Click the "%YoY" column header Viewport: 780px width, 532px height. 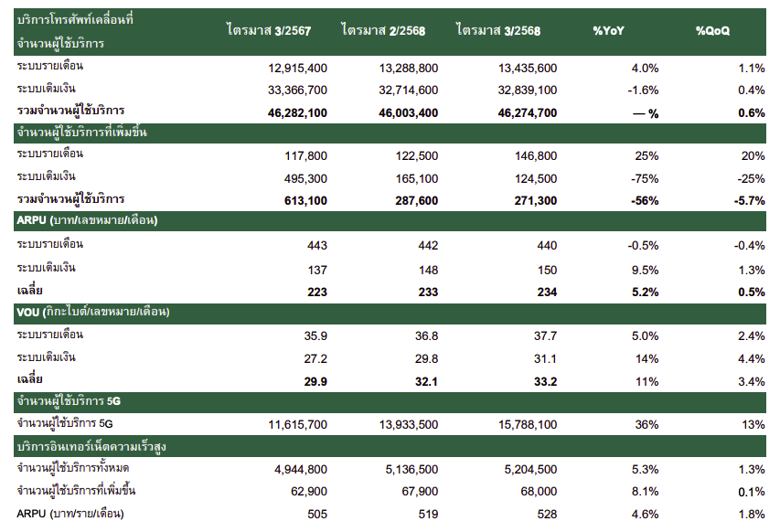click(610, 30)
